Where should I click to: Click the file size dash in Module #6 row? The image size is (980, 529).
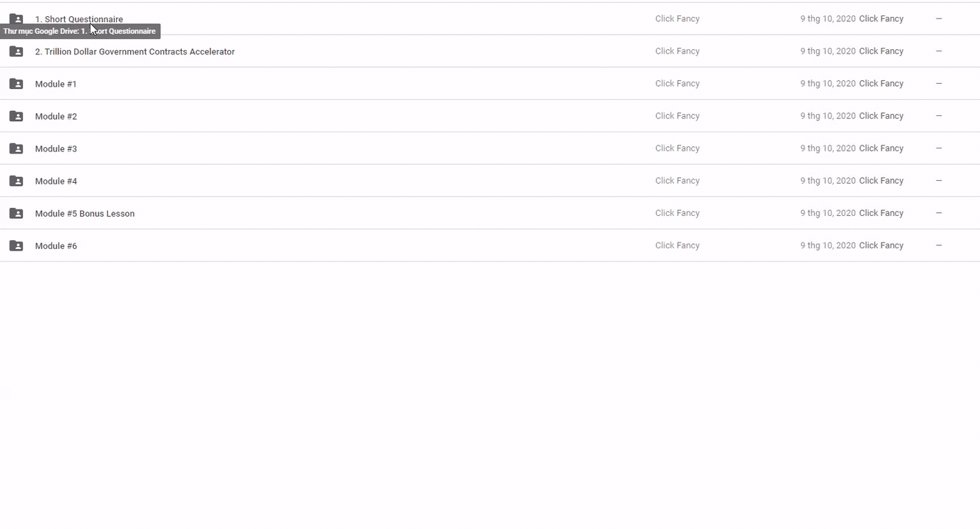coord(939,245)
